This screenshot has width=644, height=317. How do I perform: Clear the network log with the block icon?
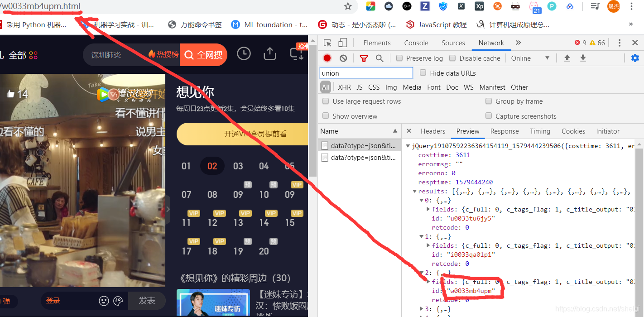coord(343,58)
